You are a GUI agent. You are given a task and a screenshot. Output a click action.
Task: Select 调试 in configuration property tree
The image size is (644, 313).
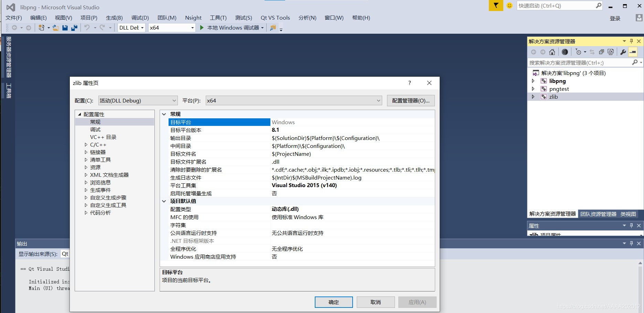[95, 129]
